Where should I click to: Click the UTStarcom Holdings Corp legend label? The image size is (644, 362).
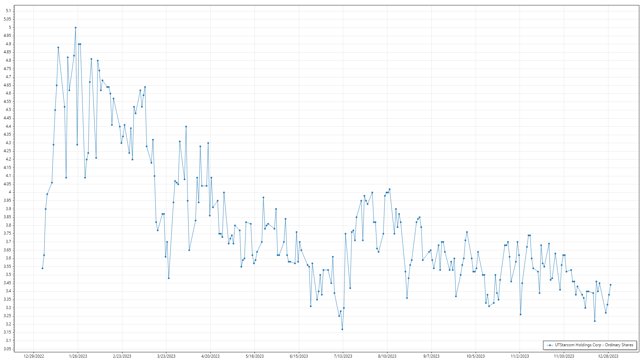pos(594,345)
